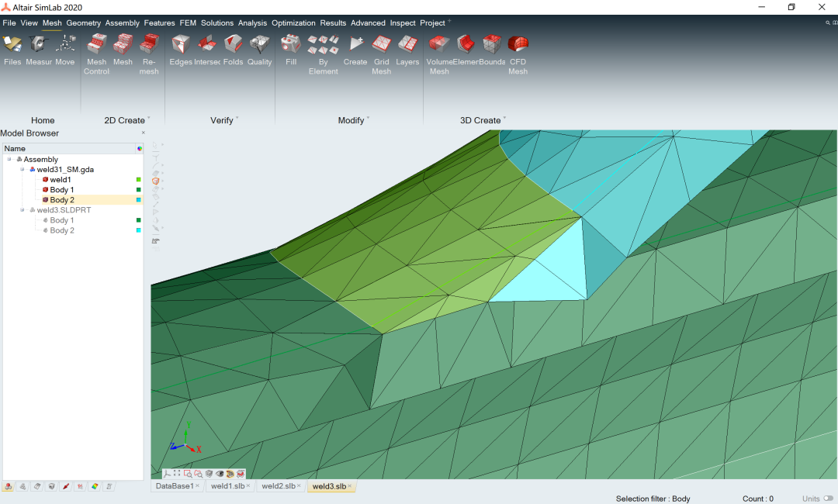Click the Vertex selection filter icon
Viewport: 838px width, 504px height.
click(x=155, y=157)
